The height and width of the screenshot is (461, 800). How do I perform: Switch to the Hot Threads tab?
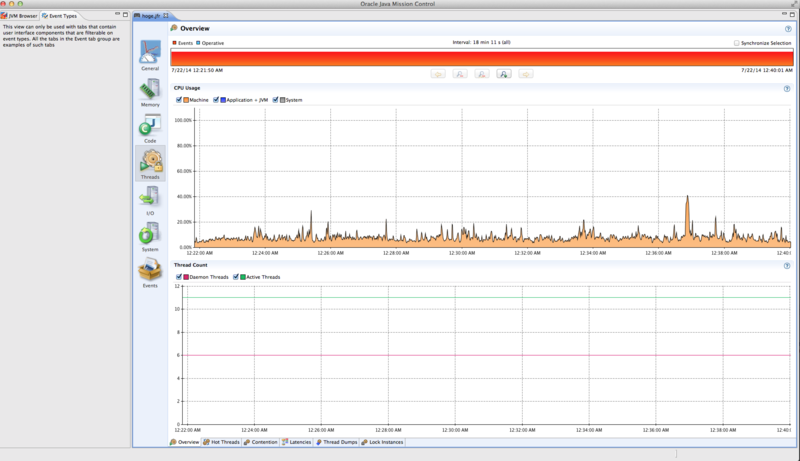tap(221, 442)
